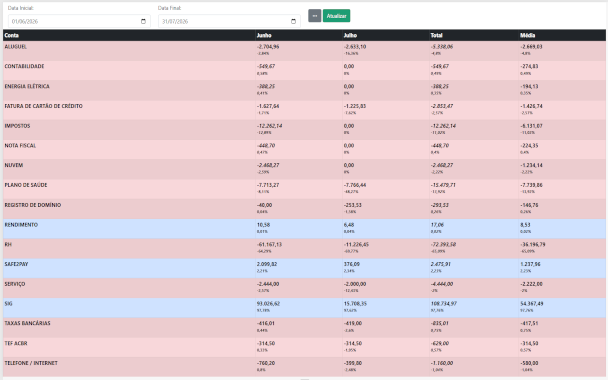Select the ALUGUEL account row label
The height and width of the screenshot is (380, 608).
tap(16, 47)
